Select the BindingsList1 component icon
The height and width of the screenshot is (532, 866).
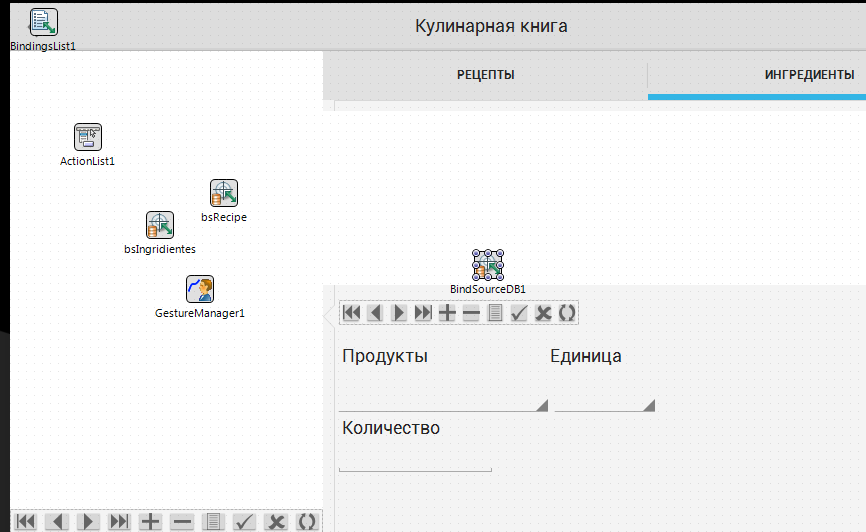point(44,22)
